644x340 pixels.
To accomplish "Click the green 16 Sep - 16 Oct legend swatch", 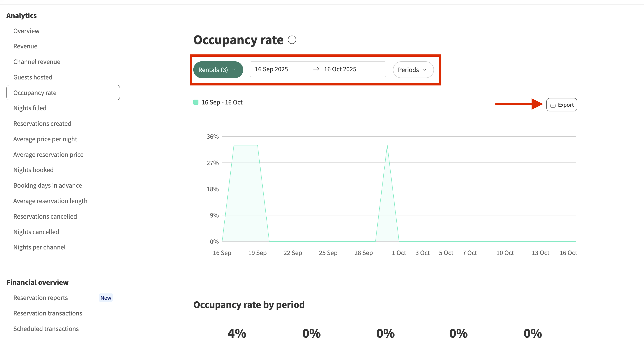I will click(x=196, y=102).
